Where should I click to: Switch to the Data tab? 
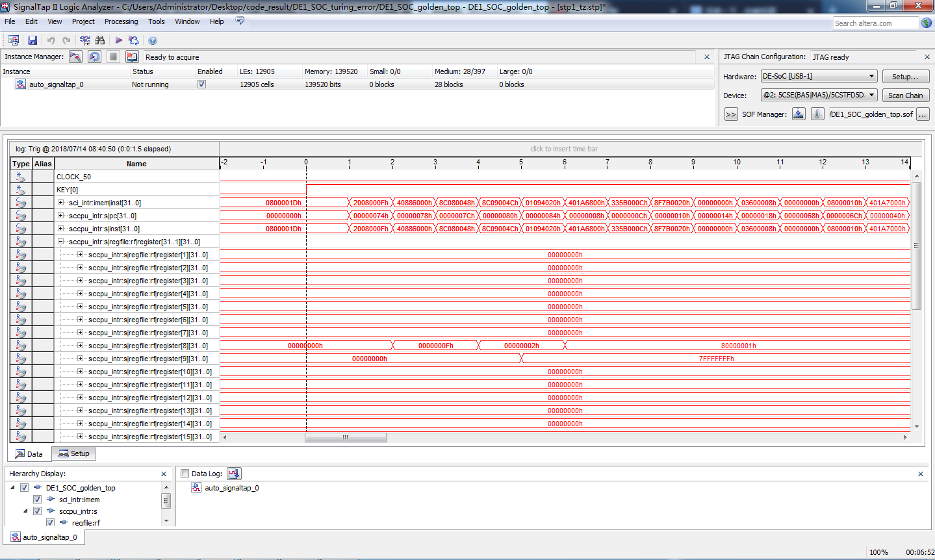coord(29,454)
